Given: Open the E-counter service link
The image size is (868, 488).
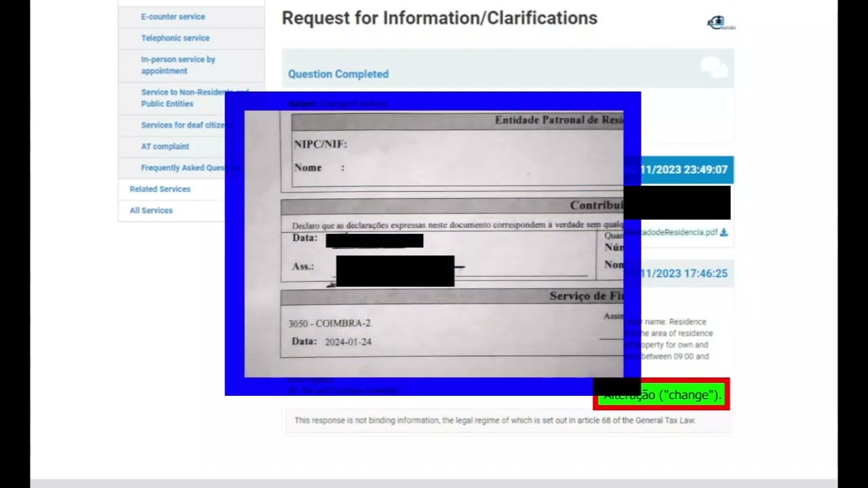Looking at the screenshot, I should pyautogui.click(x=173, y=16).
